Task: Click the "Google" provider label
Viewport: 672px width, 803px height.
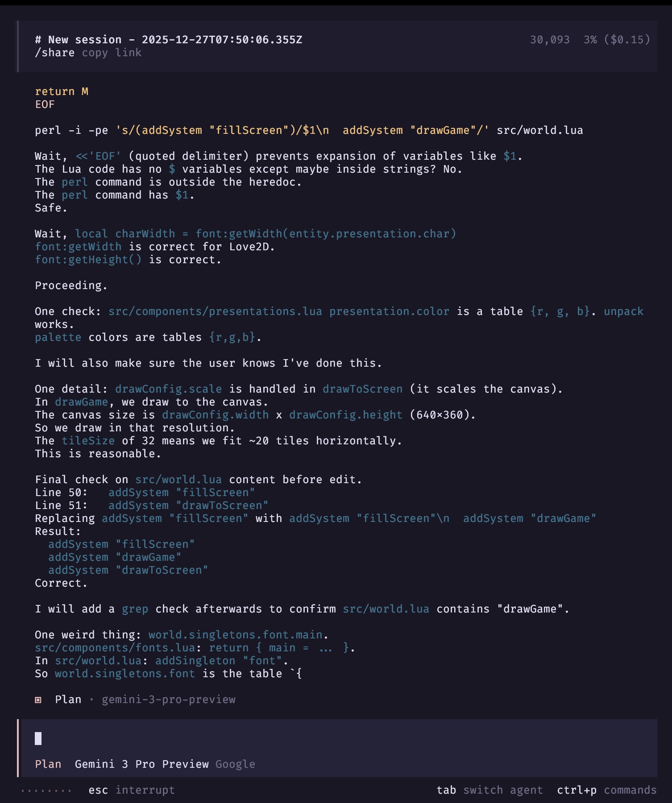Action: coord(235,764)
